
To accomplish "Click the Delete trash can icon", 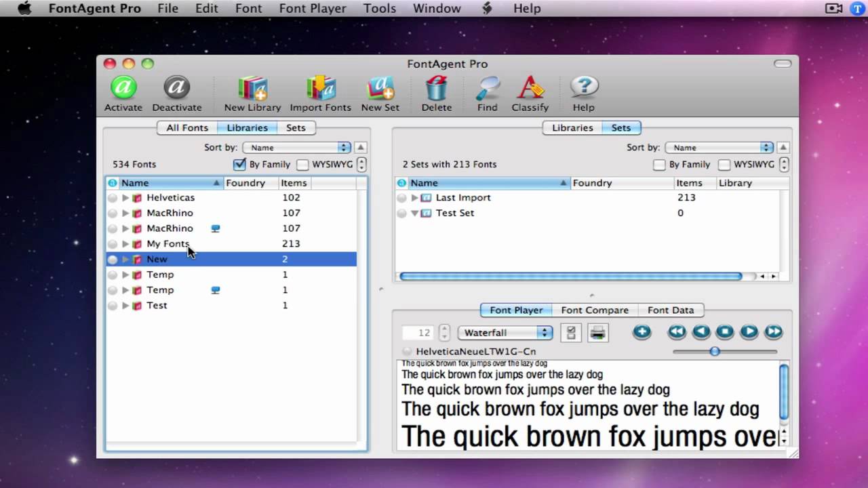I will click(x=437, y=94).
